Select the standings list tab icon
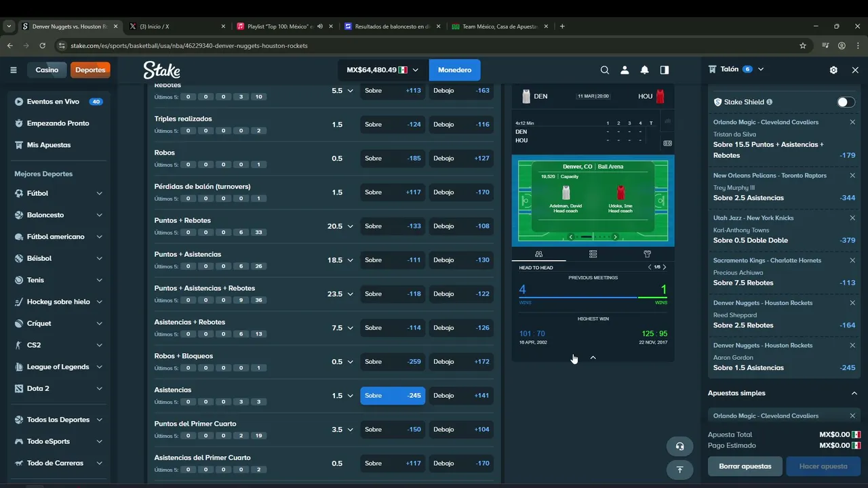 click(593, 254)
